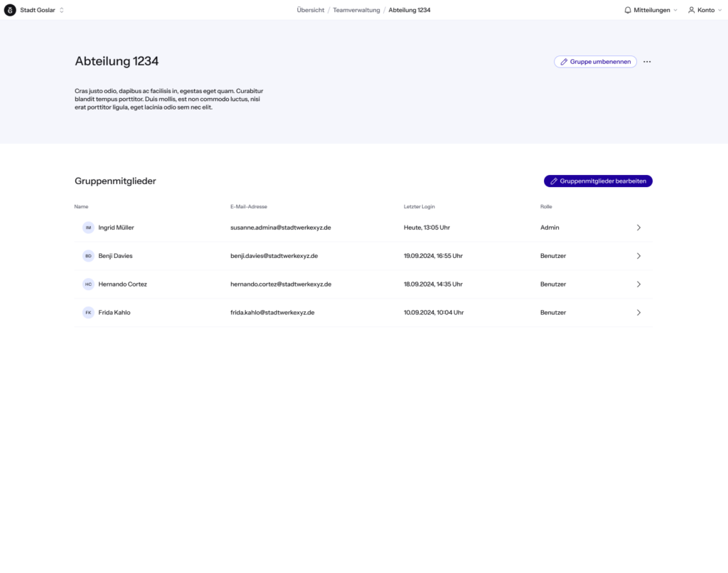Open Frida Kahlo row chevron

tap(638, 313)
